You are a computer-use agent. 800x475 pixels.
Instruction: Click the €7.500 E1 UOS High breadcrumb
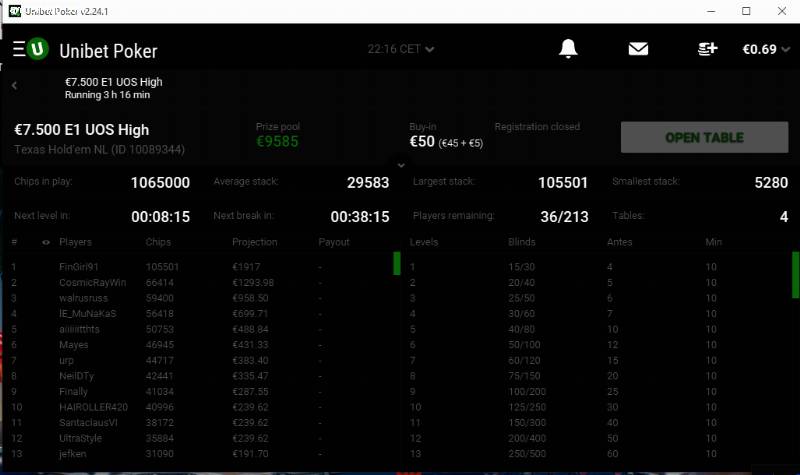pos(113,82)
